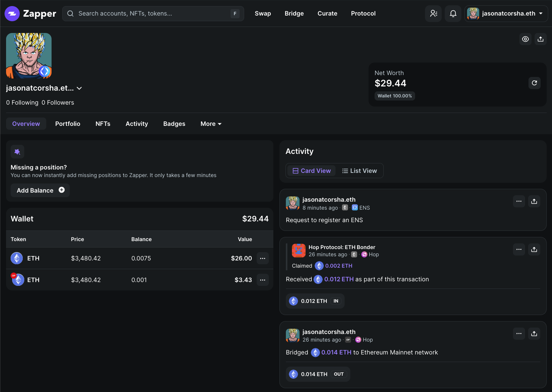552x392 pixels.
Task: Click the avatar on the Bridged card
Action: click(293, 336)
